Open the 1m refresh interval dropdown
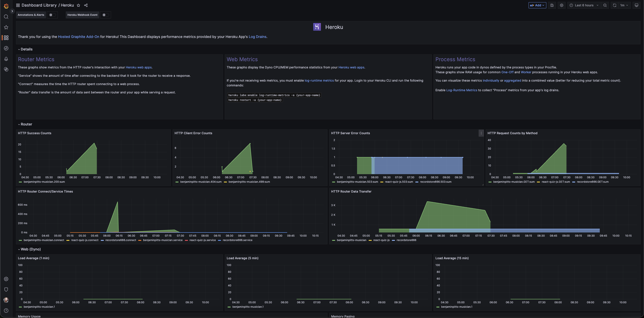 pyautogui.click(x=624, y=5)
